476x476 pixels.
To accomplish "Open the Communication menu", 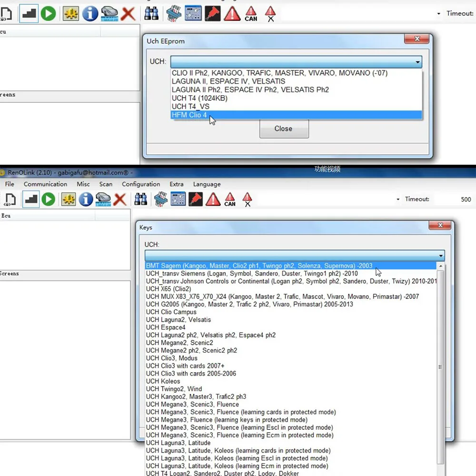I will [x=45, y=184].
